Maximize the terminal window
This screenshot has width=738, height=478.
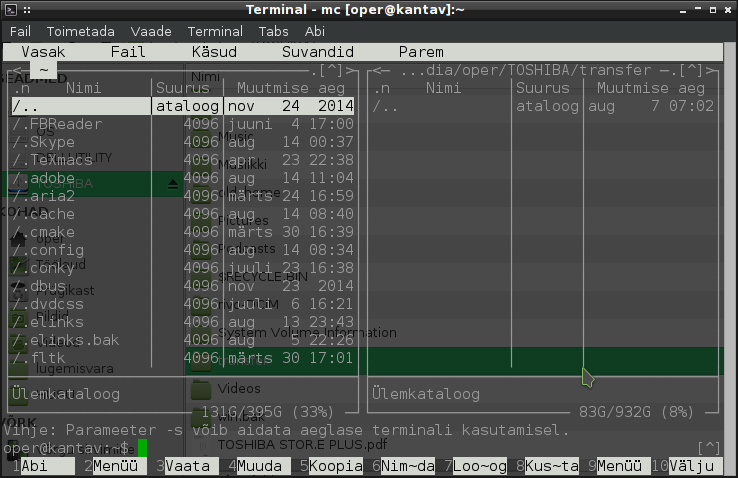tap(713, 10)
